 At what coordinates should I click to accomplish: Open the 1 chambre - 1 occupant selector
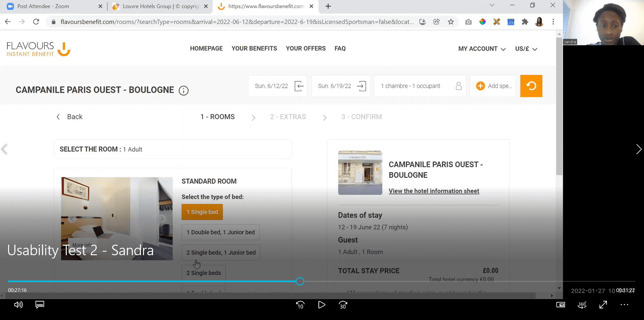click(x=420, y=86)
